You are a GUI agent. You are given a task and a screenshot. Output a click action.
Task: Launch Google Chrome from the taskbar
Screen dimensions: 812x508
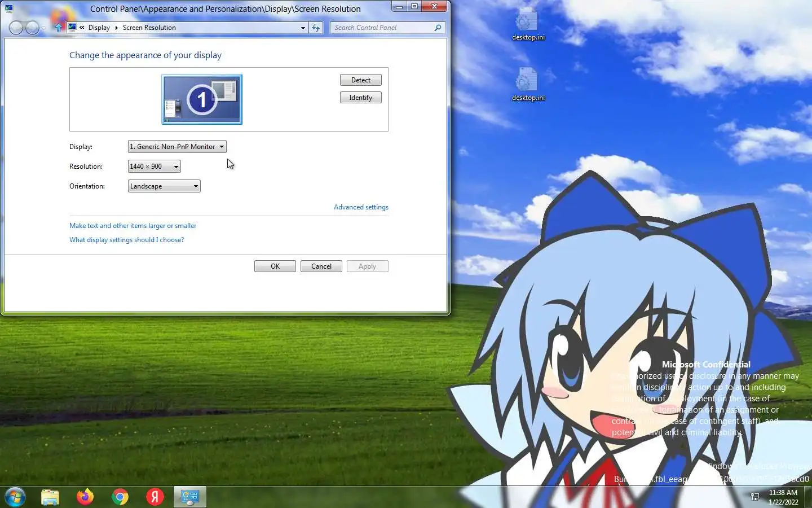point(120,497)
